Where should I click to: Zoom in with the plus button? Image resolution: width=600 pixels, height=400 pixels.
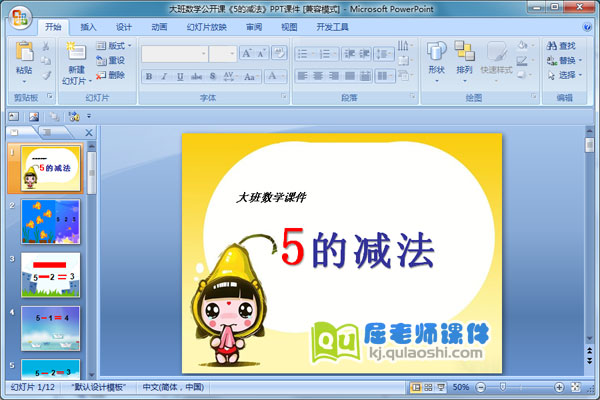coord(559,387)
